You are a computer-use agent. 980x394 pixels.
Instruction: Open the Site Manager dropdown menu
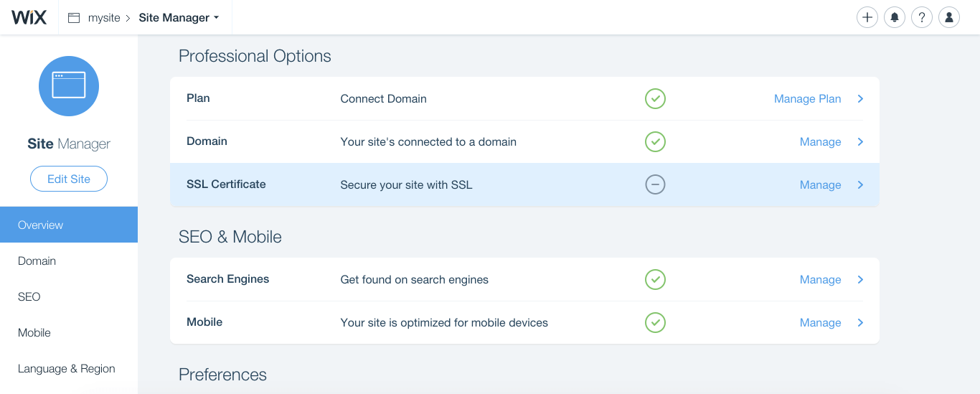click(179, 18)
